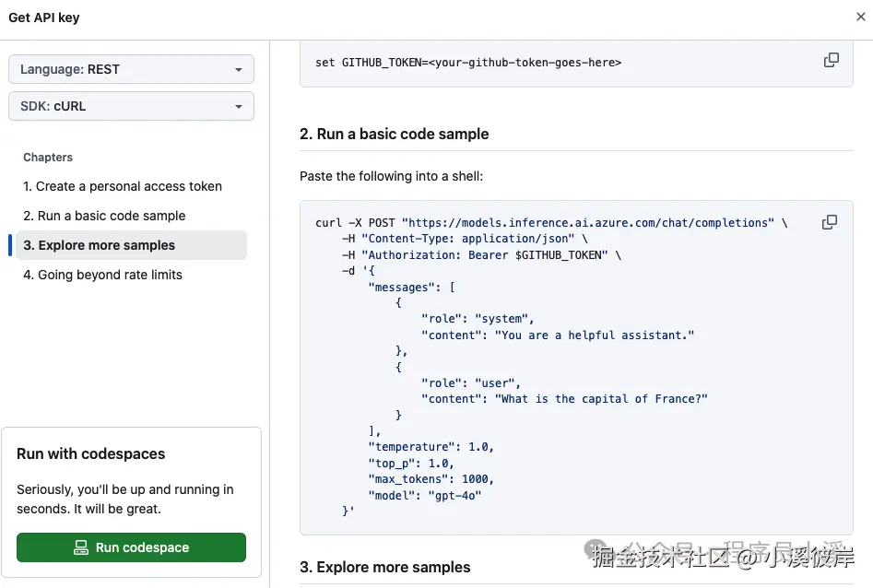Go to Create a personal access token chapter
873x588 pixels.
[x=123, y=186]
